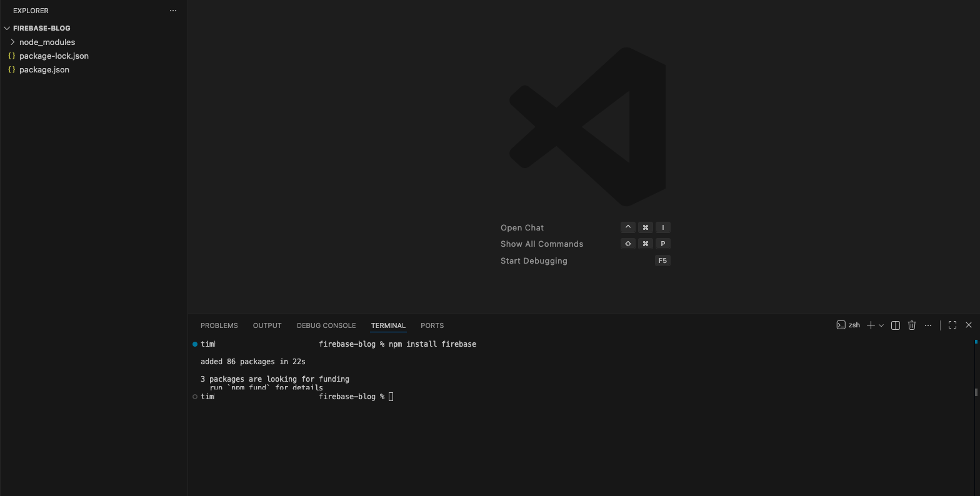Click the F5 key badge
980x496 pixels.
662,260
